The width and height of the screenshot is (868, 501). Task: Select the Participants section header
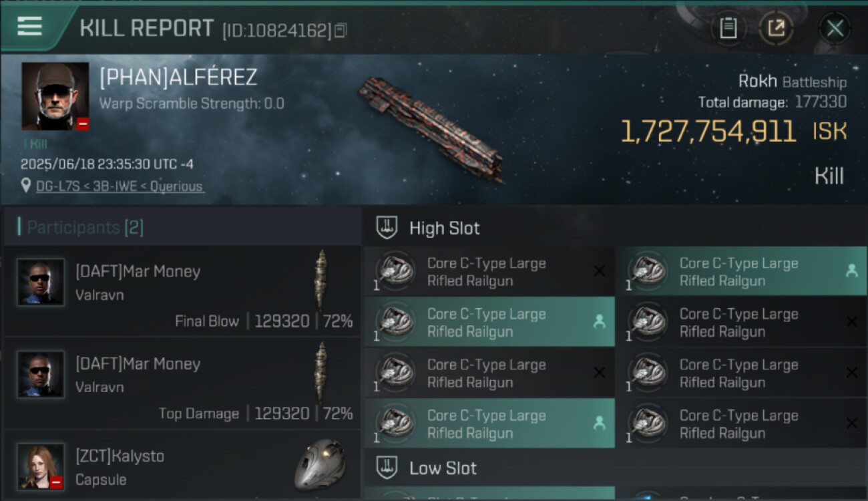(x=85, y=228)
